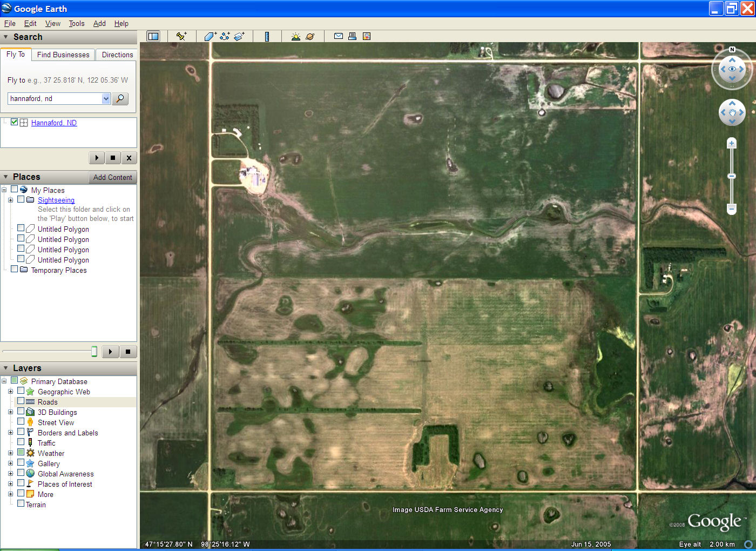
Task: Click the eye icon in look joystick
Action: coord(732,69)
